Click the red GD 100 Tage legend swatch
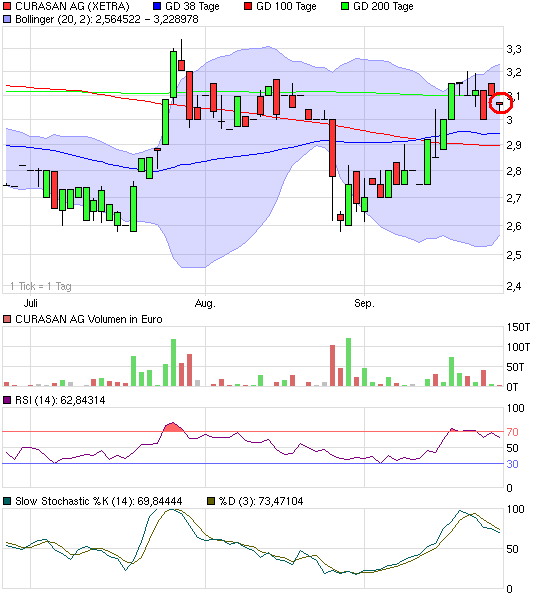The height and width of the screenshot is (610, 545). tap(248, 6)
